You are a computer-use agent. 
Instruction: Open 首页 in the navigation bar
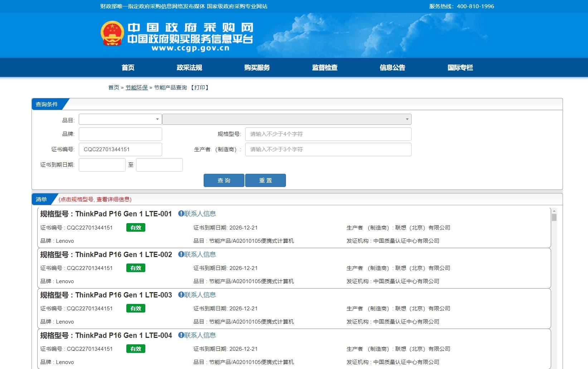(128, 68)
